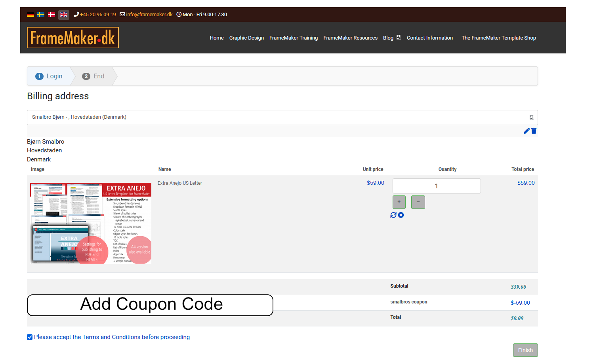Click the Total amount $0.00

coord(517,318)
